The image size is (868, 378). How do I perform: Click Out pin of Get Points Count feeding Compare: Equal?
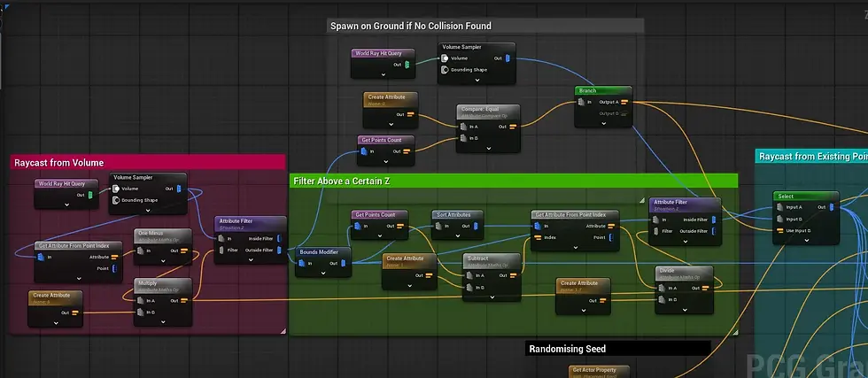(407, 151)
